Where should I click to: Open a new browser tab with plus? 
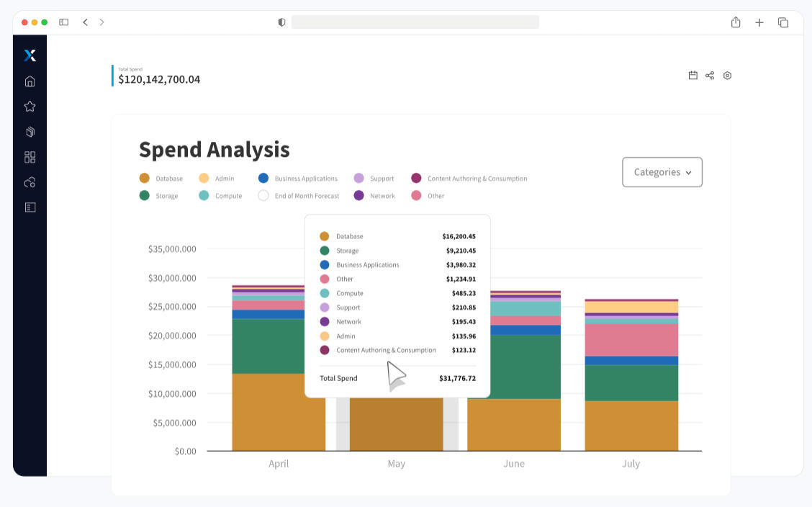coord(759,22)
